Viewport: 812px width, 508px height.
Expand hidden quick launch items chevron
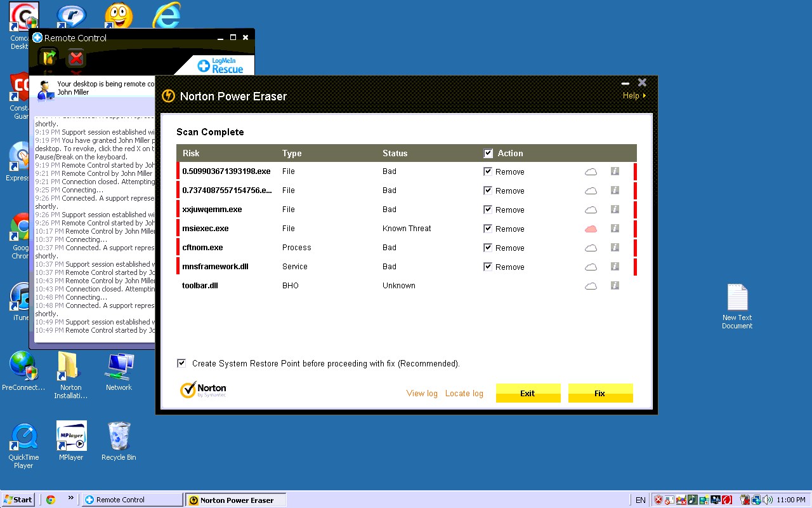(70, 498)
